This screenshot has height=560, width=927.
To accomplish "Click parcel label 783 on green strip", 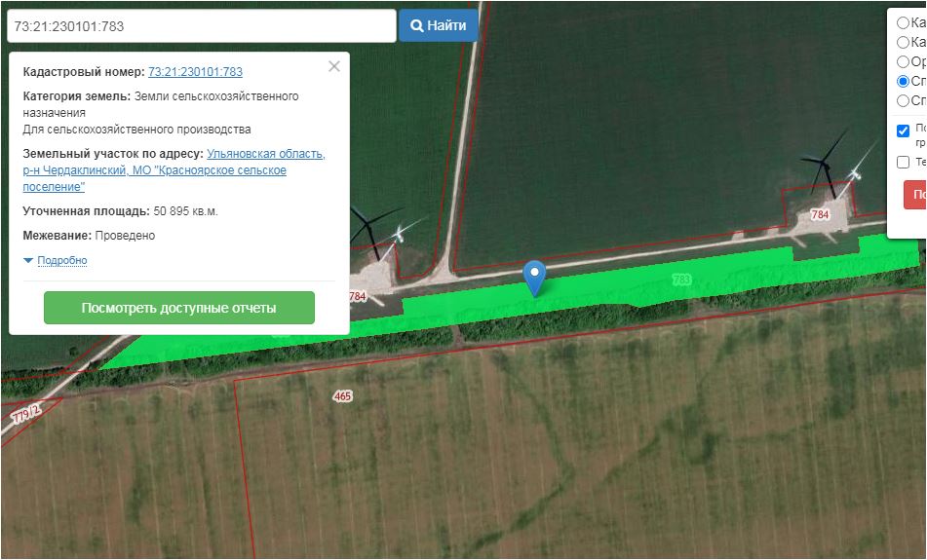I will pyautogui.click(x=681, y=280).
